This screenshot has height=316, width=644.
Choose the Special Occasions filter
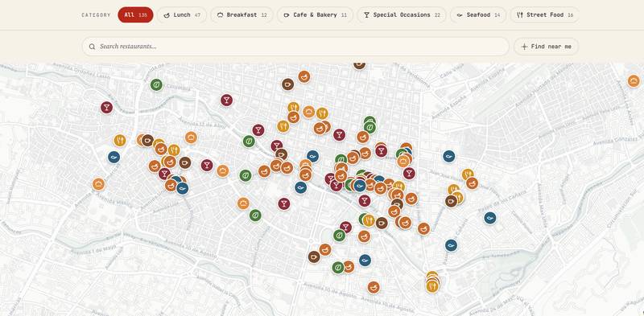coord(401,14)
